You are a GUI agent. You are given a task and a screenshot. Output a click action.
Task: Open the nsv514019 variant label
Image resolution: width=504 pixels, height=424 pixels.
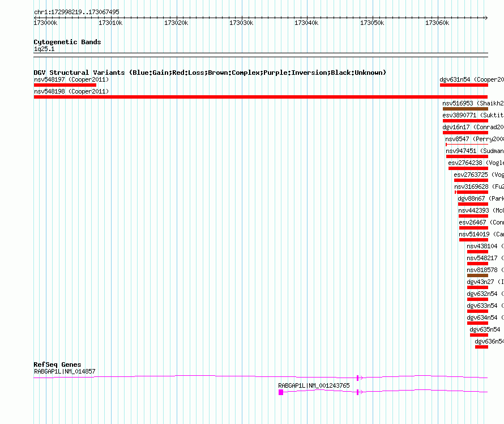pos(481,234)
